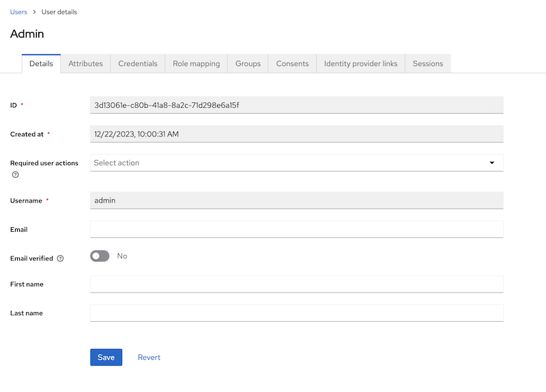
Task: Expand Required user actions caret arrow
Action: coord(491,163)
